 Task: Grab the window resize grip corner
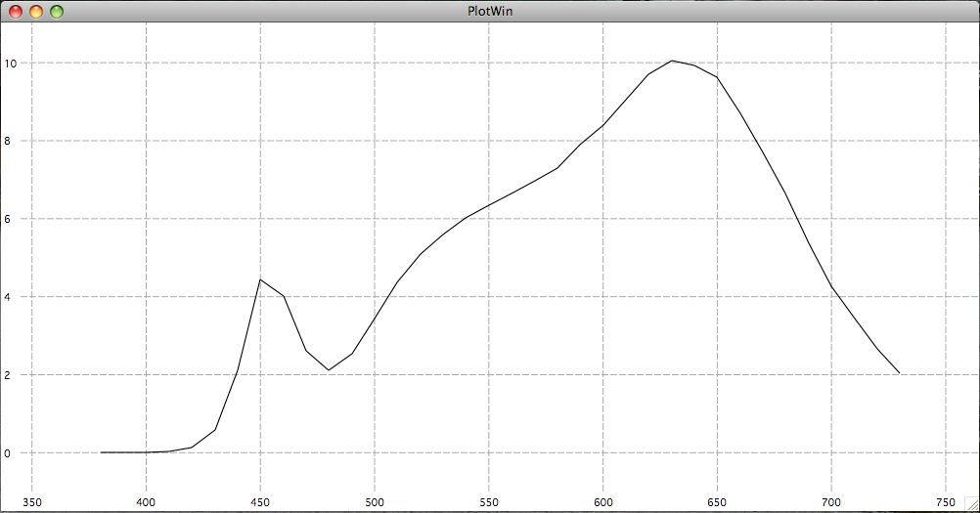click(972, 505)
